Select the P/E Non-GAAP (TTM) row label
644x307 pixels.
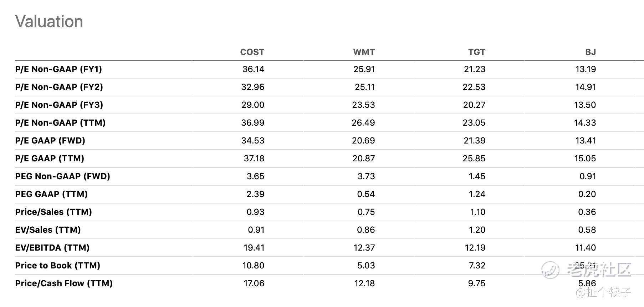pyautogui.click(x=60, y=123)
